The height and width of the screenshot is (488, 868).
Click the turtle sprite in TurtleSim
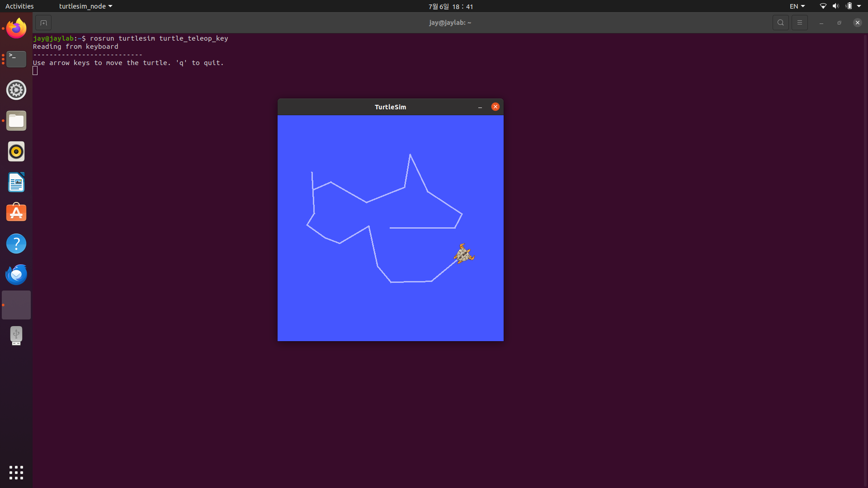click(x=464, y=253)
